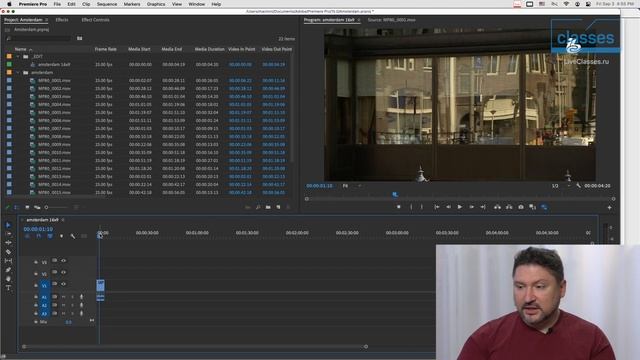Select the Pen tool
The height and width of the screenshot is (360, 640).
tap(8, 270)
